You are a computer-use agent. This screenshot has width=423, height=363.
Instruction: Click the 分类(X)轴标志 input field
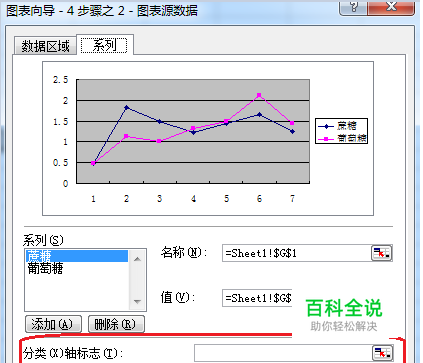[x=283, y=353]
